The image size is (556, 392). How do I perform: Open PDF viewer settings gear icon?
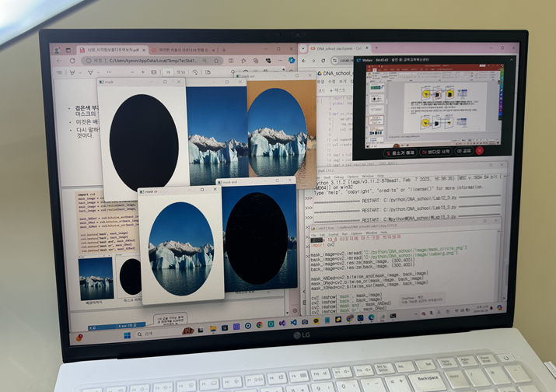coord(295,311)
